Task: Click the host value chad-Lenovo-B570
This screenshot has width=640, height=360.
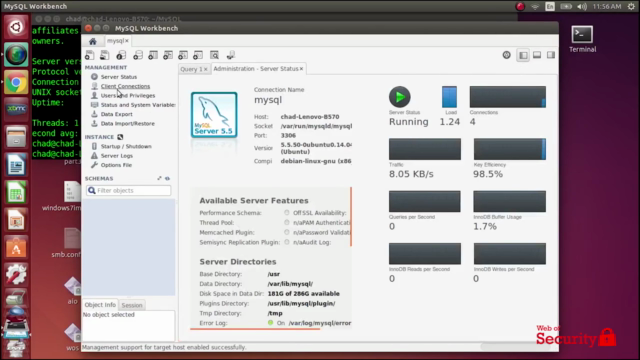Action: (x=310, y=117)
